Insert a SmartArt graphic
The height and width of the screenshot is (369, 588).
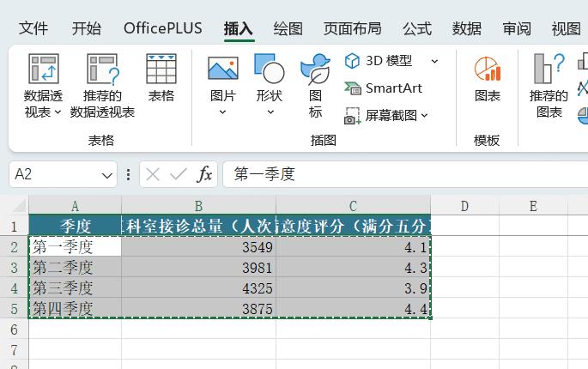click(383, 88)
